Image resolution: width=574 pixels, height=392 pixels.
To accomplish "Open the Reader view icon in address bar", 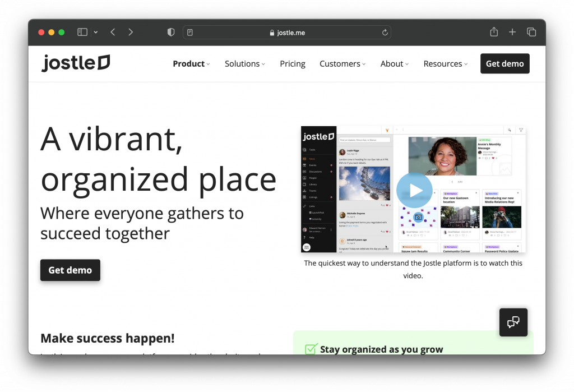I will 190,33.
